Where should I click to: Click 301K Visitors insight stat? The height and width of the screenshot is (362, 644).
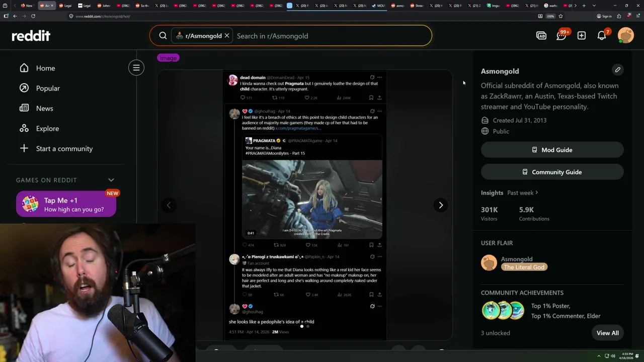tap(490, 214)
